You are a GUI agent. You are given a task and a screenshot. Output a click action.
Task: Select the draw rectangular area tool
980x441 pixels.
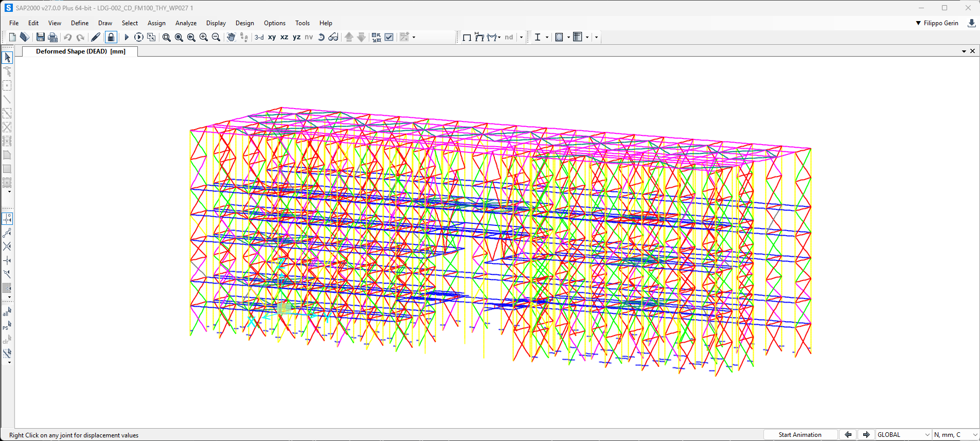pyautogui.click(x=7, y=169)
